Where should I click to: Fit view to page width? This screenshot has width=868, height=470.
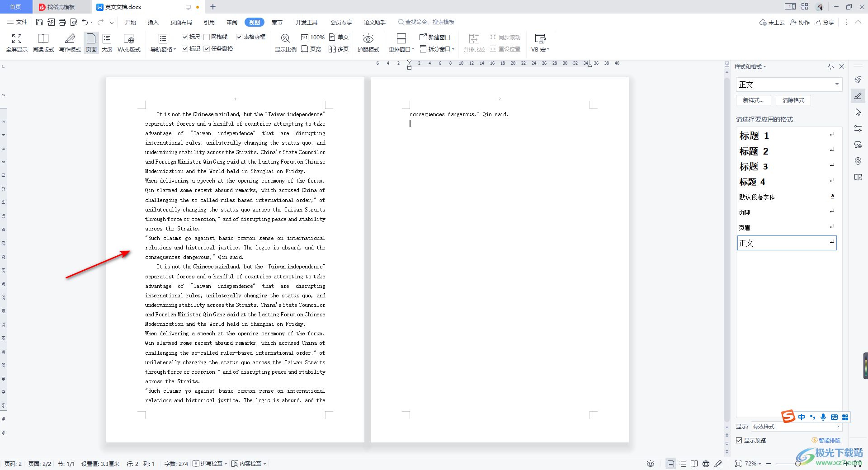coord(311,49)
